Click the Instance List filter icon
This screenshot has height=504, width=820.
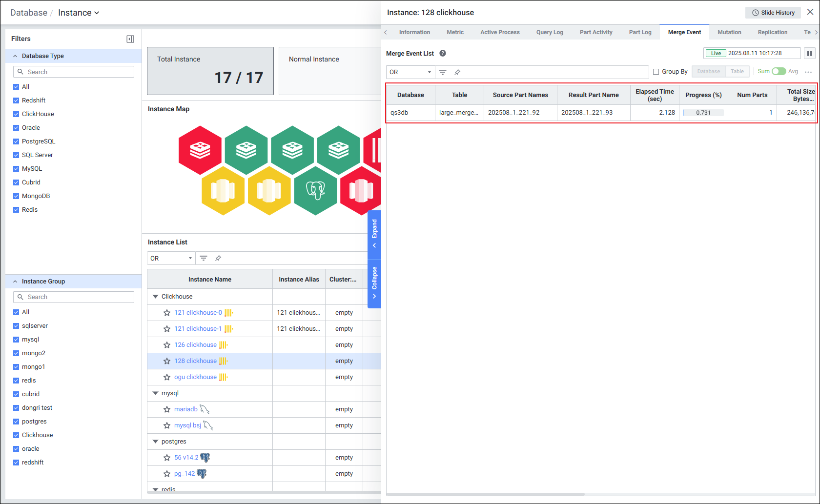[x=204, y=258]
